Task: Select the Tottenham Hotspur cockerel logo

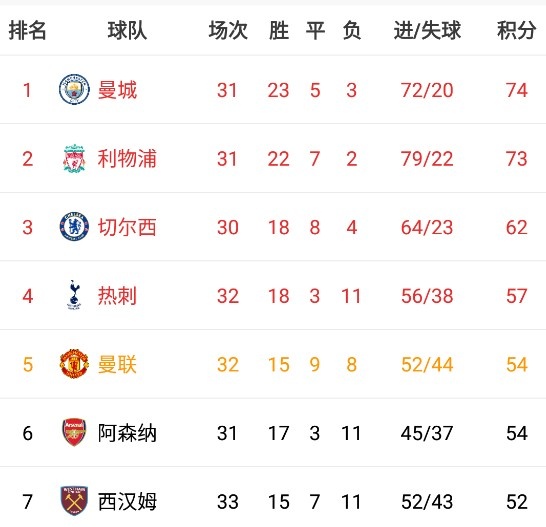Action: (74, 295)
